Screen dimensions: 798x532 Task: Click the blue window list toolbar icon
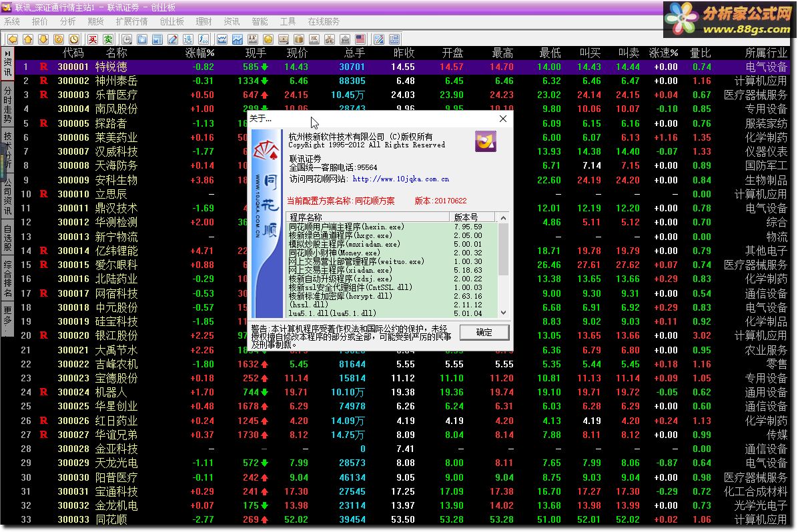pyautogui.click(x=157, y=39)
